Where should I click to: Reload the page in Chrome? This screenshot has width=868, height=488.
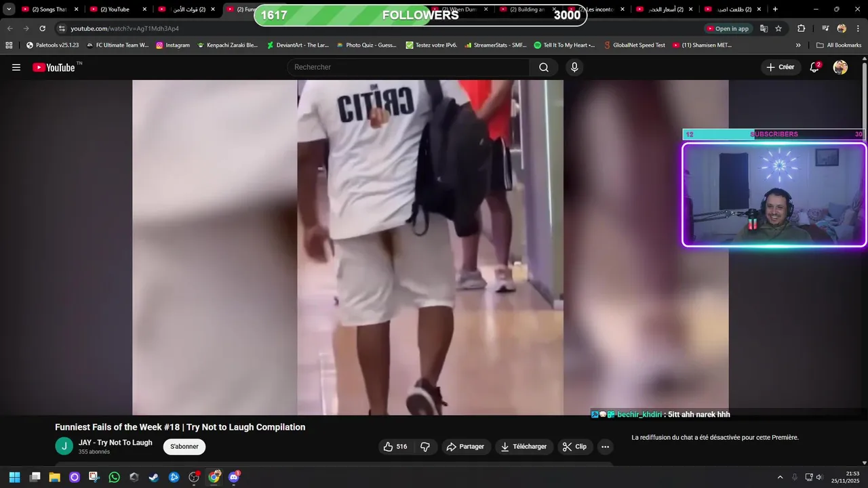(x=42, y=28)
